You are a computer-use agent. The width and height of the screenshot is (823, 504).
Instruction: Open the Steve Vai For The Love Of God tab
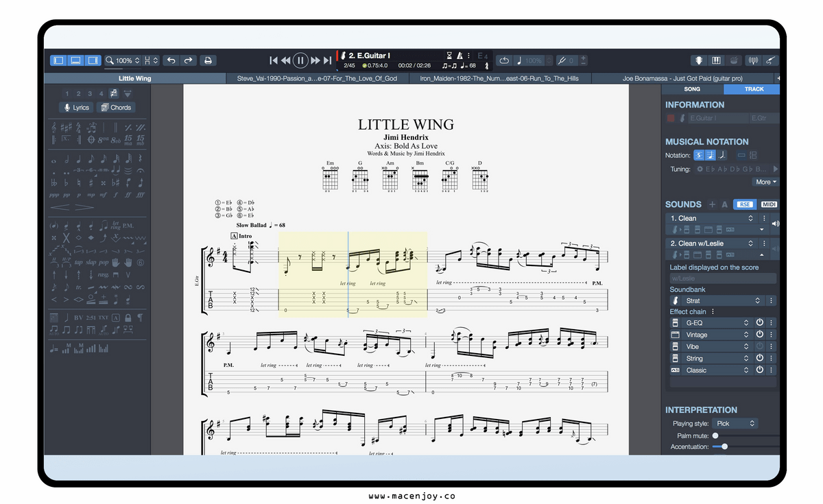coord(317,78)
